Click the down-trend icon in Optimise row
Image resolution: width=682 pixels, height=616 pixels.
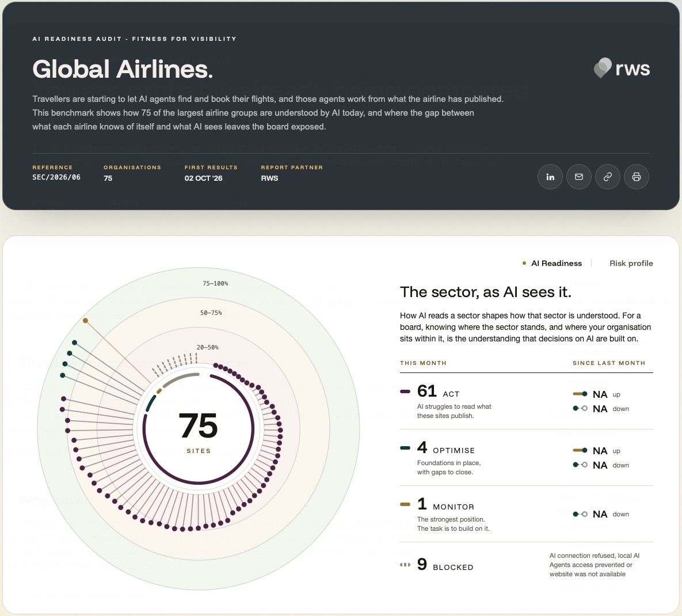click(x=580, y=465)
